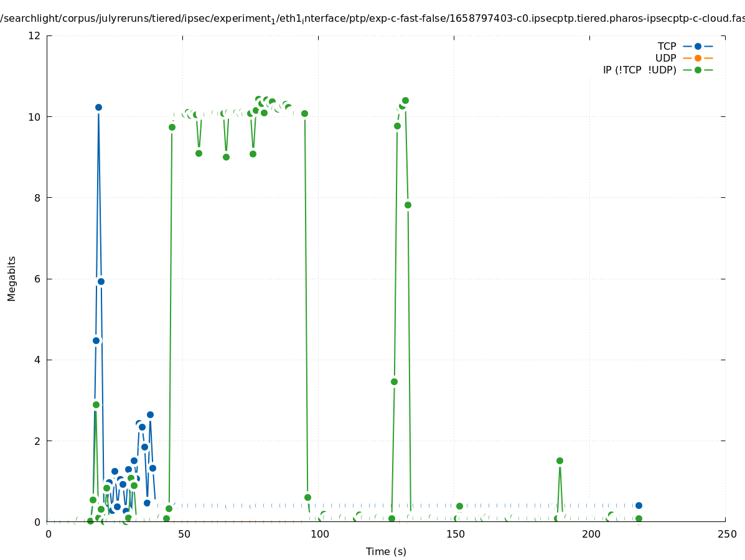Toggle the UDP series legend label
This screenshot has height=560, width=745.
coord(665,58)
